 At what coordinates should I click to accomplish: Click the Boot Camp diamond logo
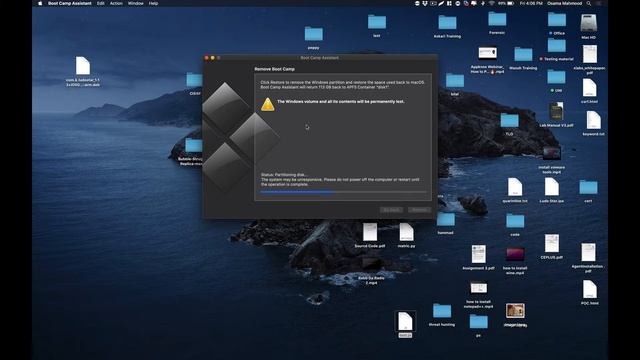pos(240,138)
